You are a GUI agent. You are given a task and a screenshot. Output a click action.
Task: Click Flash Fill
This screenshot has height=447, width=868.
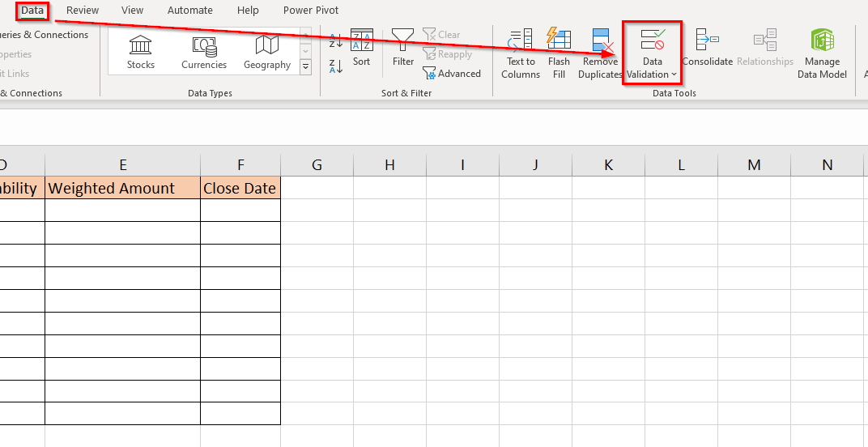pos(559,53)
